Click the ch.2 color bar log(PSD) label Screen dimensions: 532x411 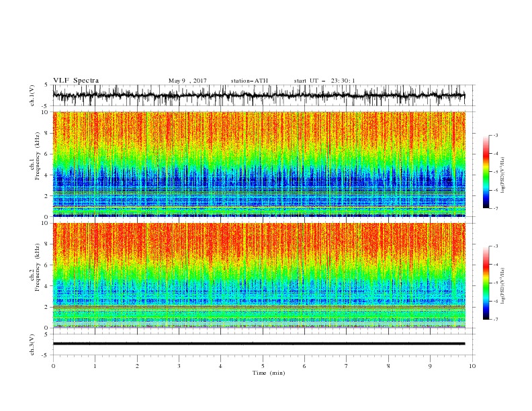502,285
